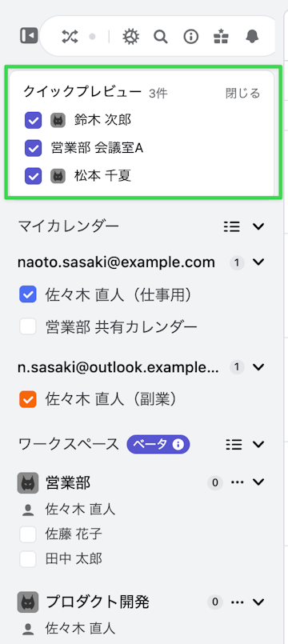Click the list view icon beside マイカレンダー
The image size is (288, 644).
tap(232, 226)
